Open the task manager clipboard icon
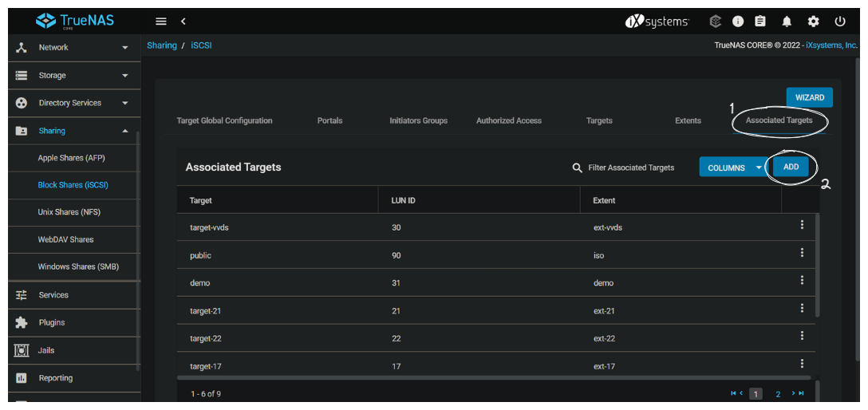The image size is (868, 410). pyautogui.click(x=760, y=22)
